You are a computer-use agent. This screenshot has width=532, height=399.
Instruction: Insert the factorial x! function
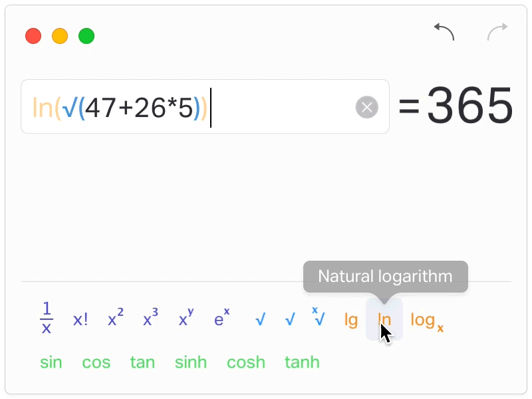(x=80, y=319)
